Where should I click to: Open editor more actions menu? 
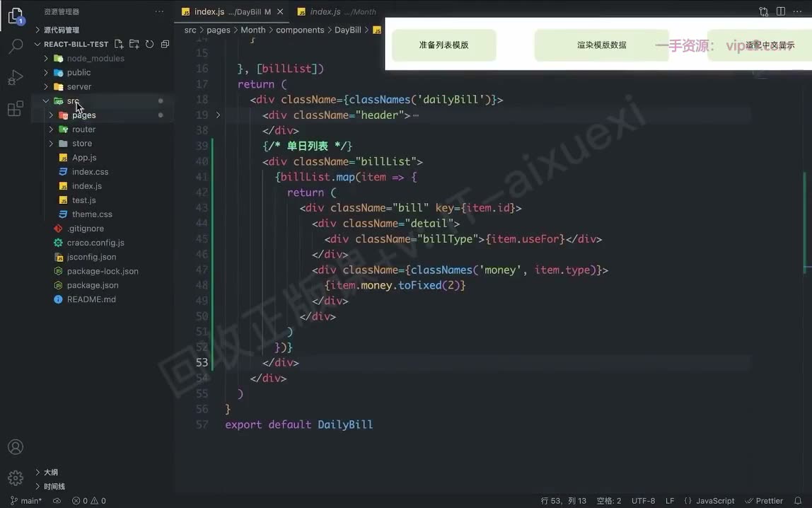(798, 11)
